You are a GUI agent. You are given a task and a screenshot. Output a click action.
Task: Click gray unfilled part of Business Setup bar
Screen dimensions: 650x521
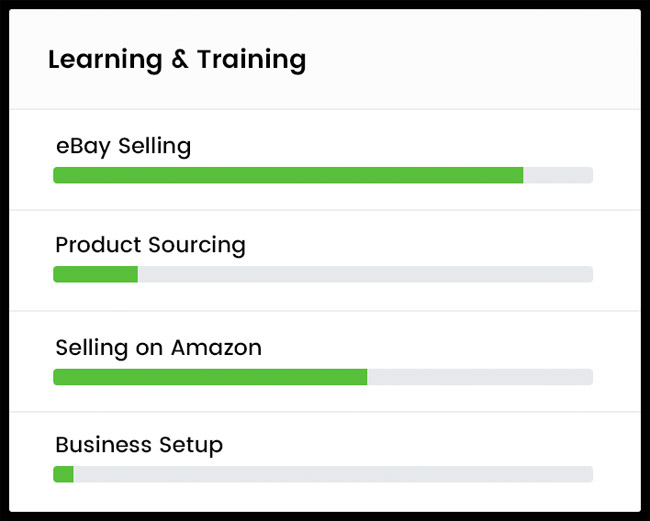(x=333, y=474)
